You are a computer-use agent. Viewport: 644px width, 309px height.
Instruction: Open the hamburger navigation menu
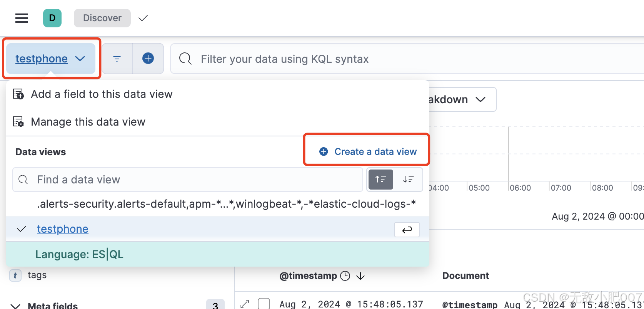click(22, 18)
